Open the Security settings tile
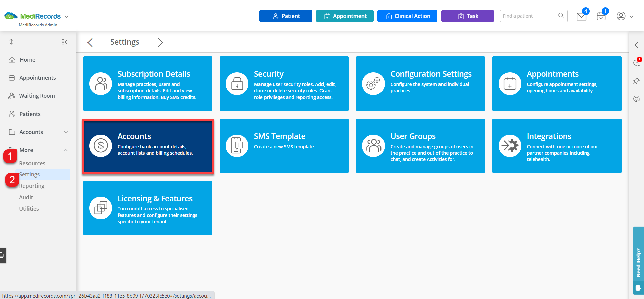 pyautogui.click(x=284, y=84)
